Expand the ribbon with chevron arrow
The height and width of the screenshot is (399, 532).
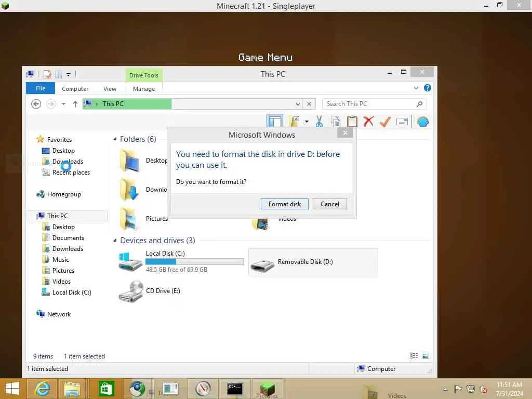point(416,88)
